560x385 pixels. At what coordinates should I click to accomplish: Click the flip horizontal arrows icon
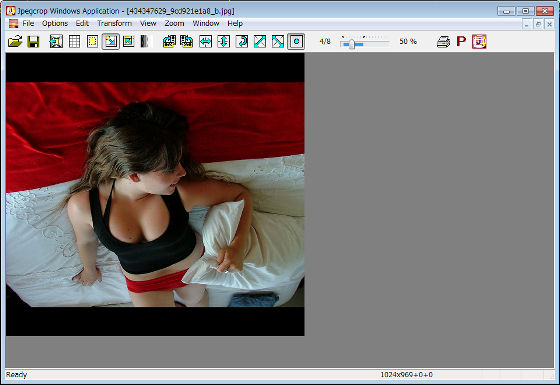205,42
